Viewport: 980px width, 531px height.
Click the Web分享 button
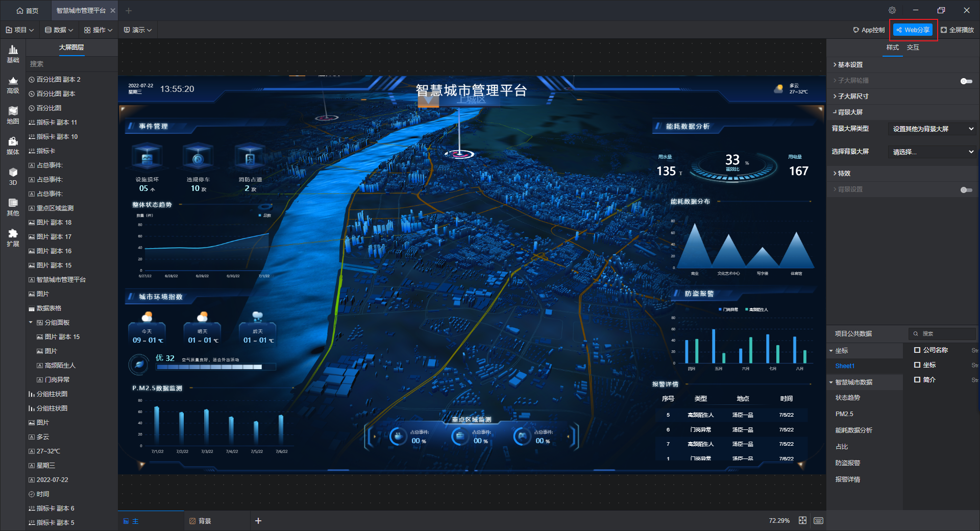pos(913,30)
